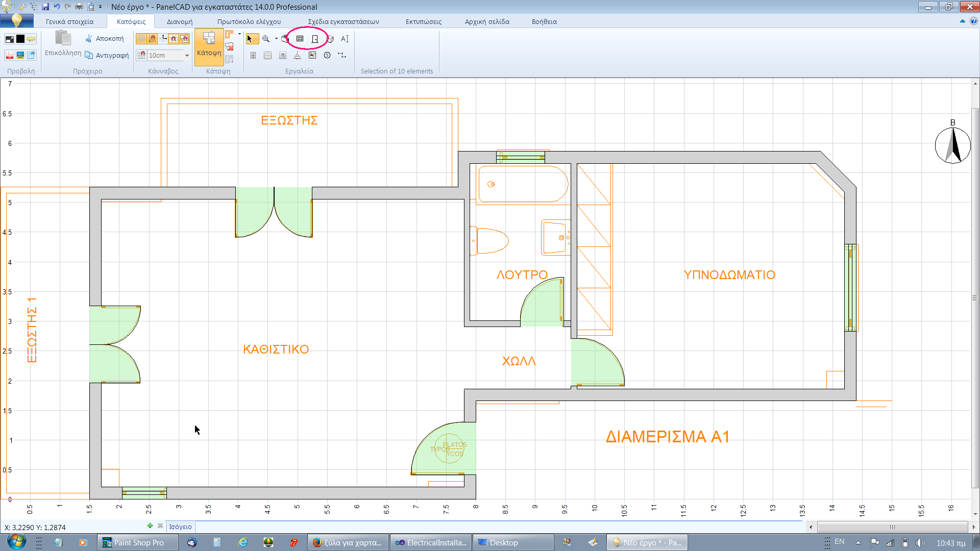
Task: Toggle orthogonal axis mode
Action: click(x=163, y=39)
